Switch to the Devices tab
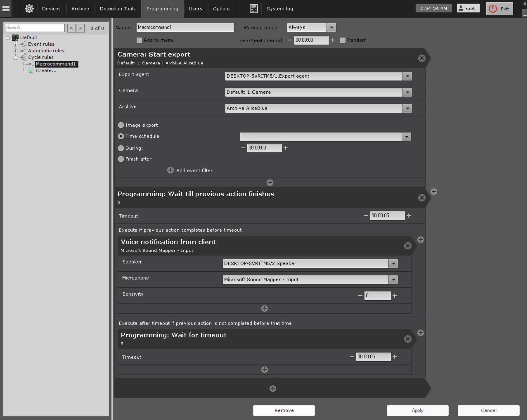The height and width of the screenshot is (420, 527). [51, 9]
